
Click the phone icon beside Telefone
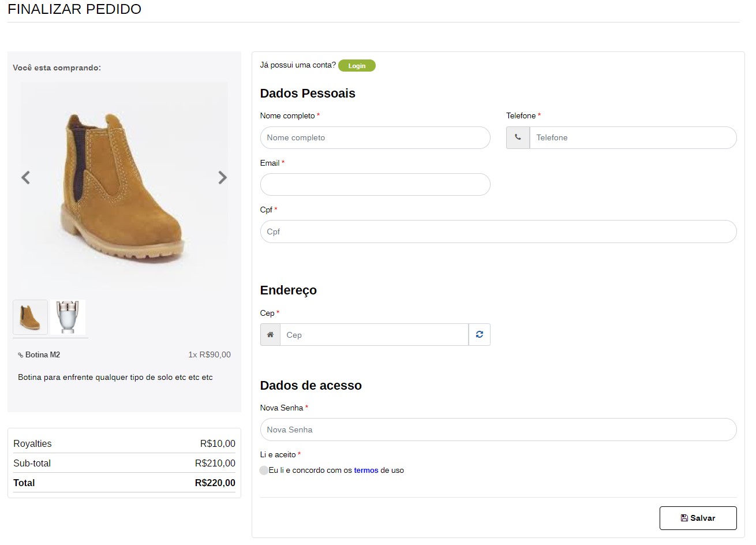(x=518, y=138)
